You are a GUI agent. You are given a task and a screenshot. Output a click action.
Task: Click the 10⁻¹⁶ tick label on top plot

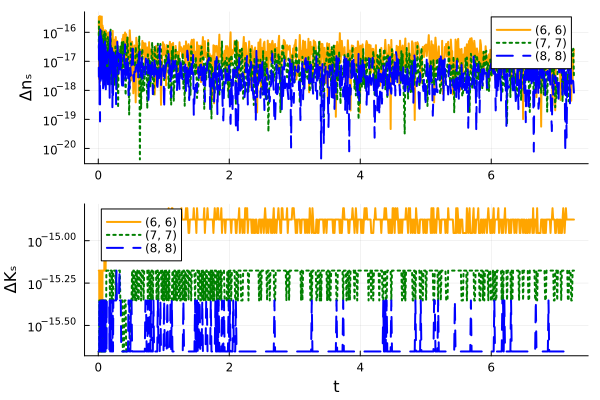point(60,32)
